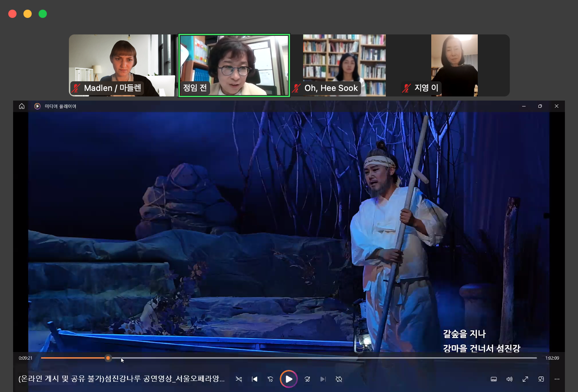Skip to the previous track
This screenshot has width=578, height=392.
point(255,379)
